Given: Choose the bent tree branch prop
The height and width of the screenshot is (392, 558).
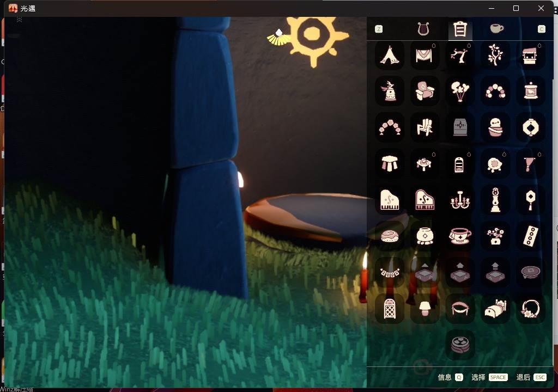Looking at the screenshot, I should 459,55.
